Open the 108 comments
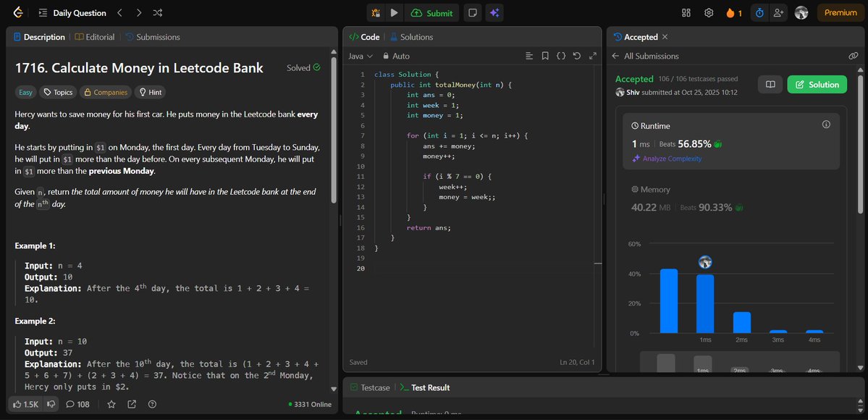 tap(77, 404)
